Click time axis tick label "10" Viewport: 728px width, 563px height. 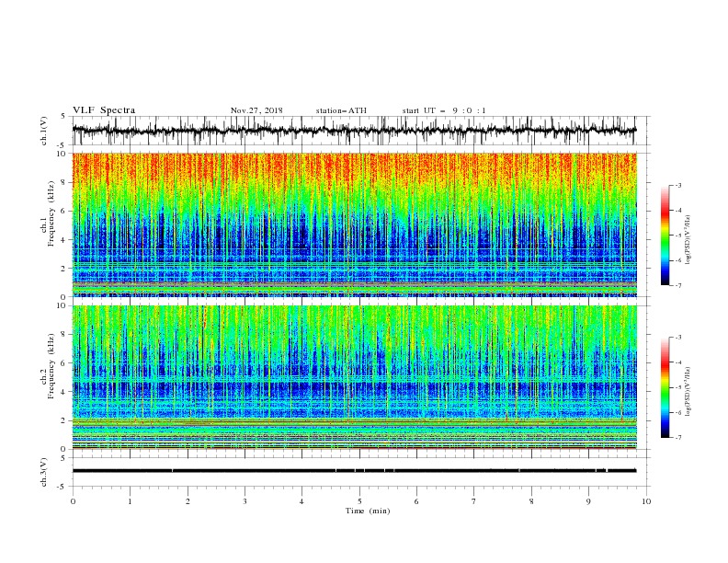coord(646,501)
